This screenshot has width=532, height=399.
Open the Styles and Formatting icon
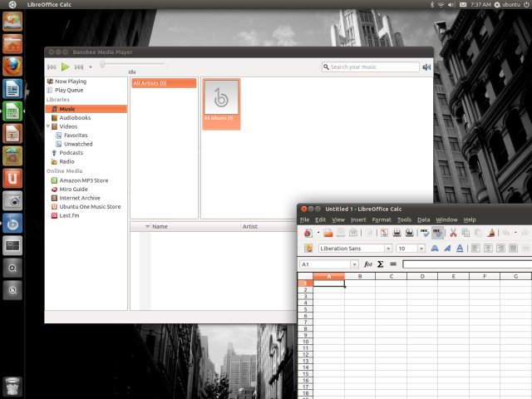point(308,249)
